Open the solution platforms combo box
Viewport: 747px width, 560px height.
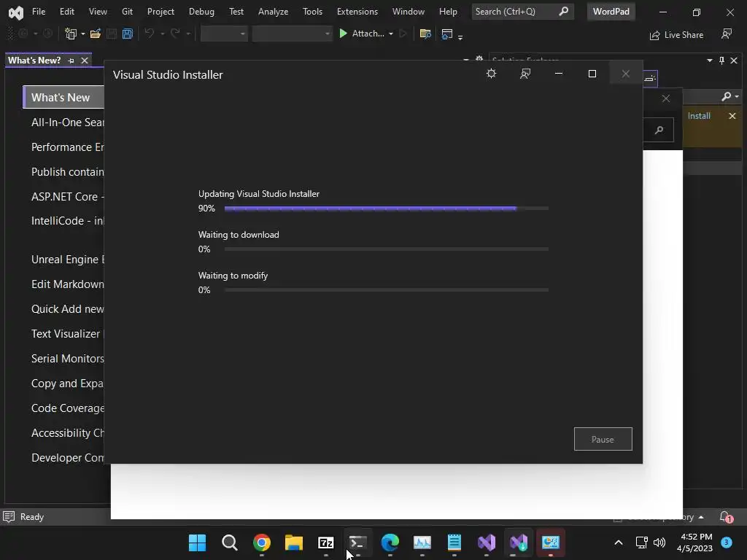pyautogui.click(x=292, y=34)
